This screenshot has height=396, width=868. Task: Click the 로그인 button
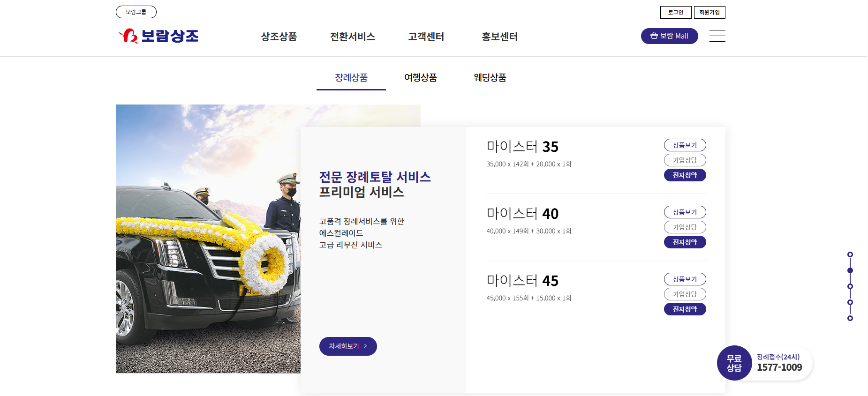tap(676, 12)
